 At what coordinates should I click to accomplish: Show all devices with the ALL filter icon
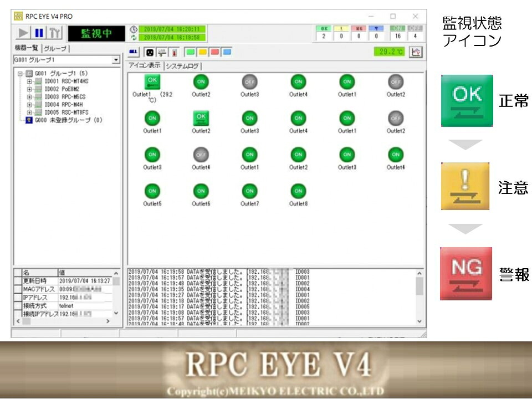pyautogui.click(x=134, y=52)
